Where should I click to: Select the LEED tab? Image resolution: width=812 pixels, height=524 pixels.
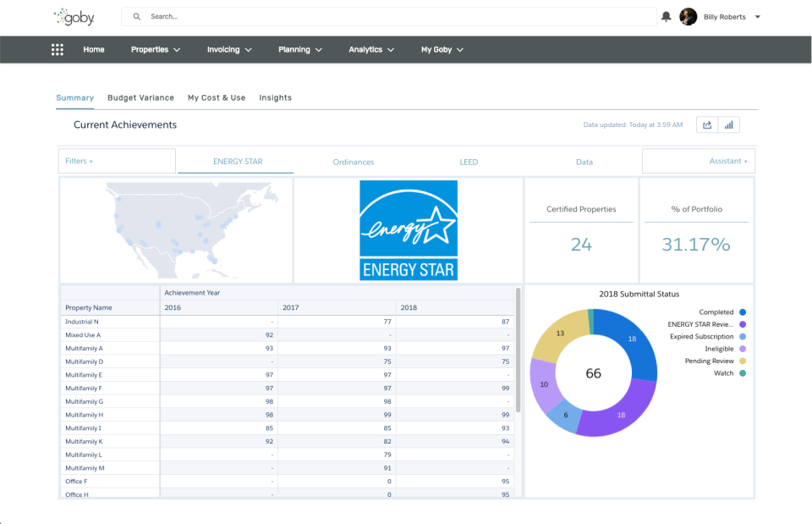[x=469, y=162]
